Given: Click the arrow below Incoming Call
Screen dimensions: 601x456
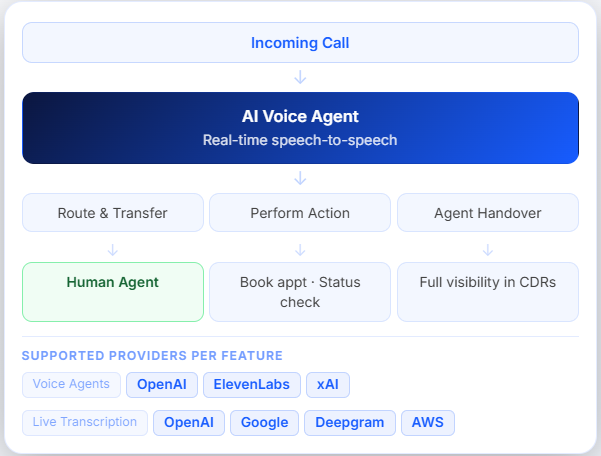Looking at the screenshot, I should (x=300, y=77).
